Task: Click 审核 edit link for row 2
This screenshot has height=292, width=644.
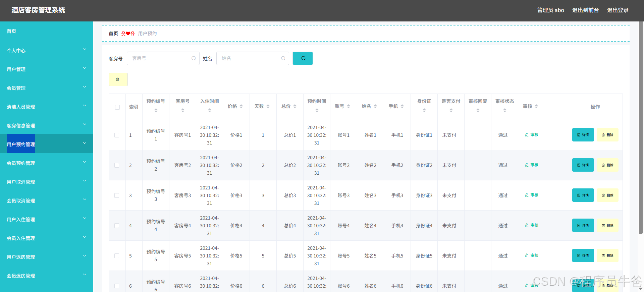Action: [x=532, y=165]
